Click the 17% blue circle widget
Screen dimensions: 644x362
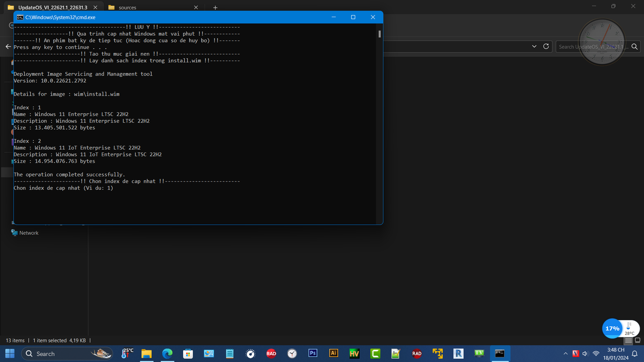tap(612, 328)
